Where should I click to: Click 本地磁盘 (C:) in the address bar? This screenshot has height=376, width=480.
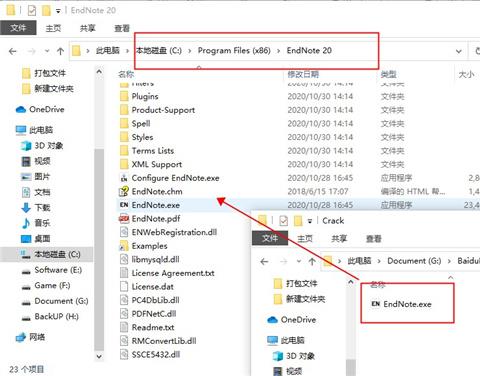[x=159, y=51]
